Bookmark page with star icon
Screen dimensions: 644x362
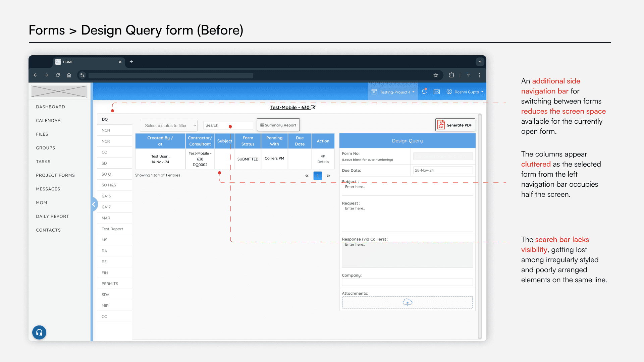(x=436, y=75)
